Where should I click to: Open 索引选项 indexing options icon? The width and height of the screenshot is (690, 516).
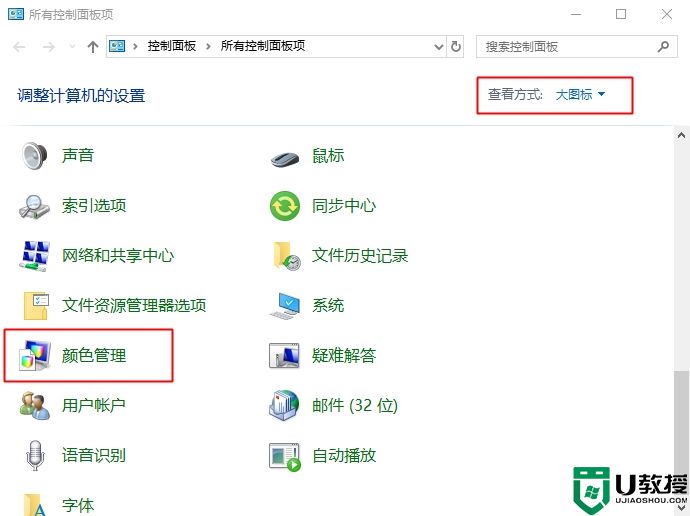[x=36, y=206]
